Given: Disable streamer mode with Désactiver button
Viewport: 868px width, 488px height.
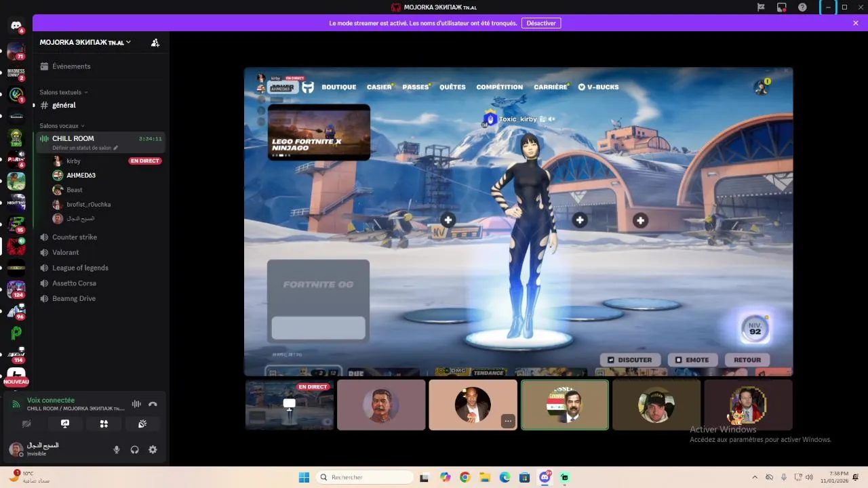Looking at the screenshot, I should pos(541,23).
